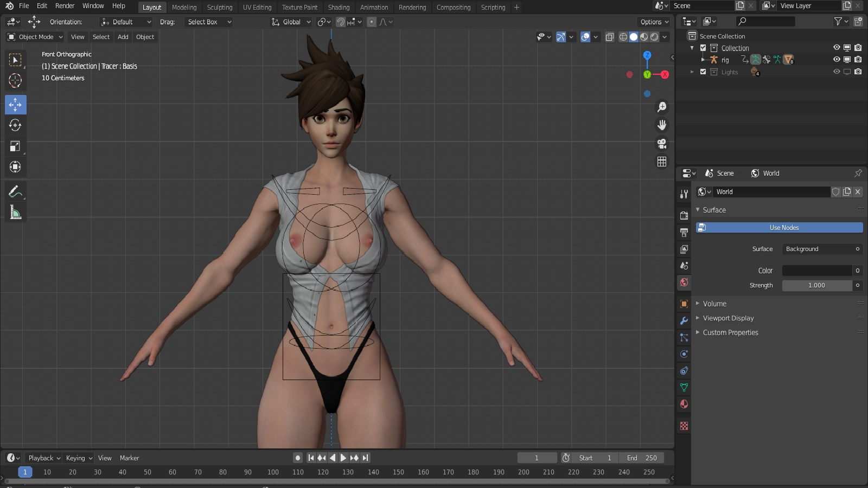
Task: Click the Use Nodes button
Action: point(780,228)
